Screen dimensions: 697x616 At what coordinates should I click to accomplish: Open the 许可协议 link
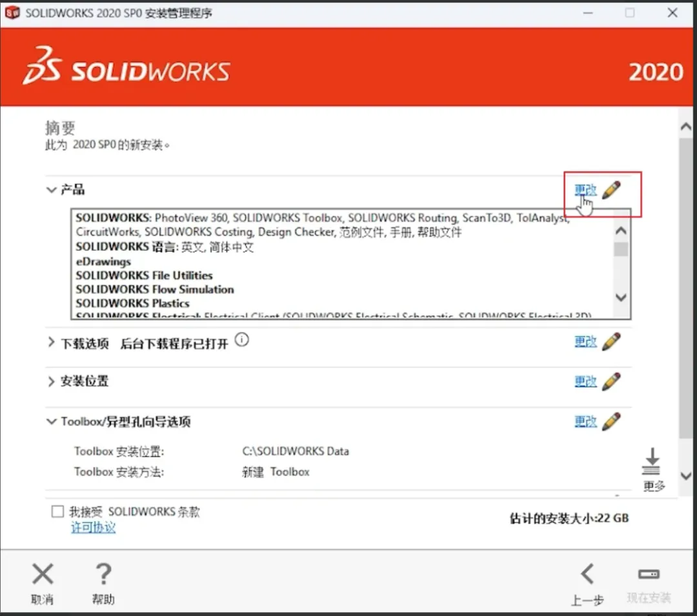point(94,528)
